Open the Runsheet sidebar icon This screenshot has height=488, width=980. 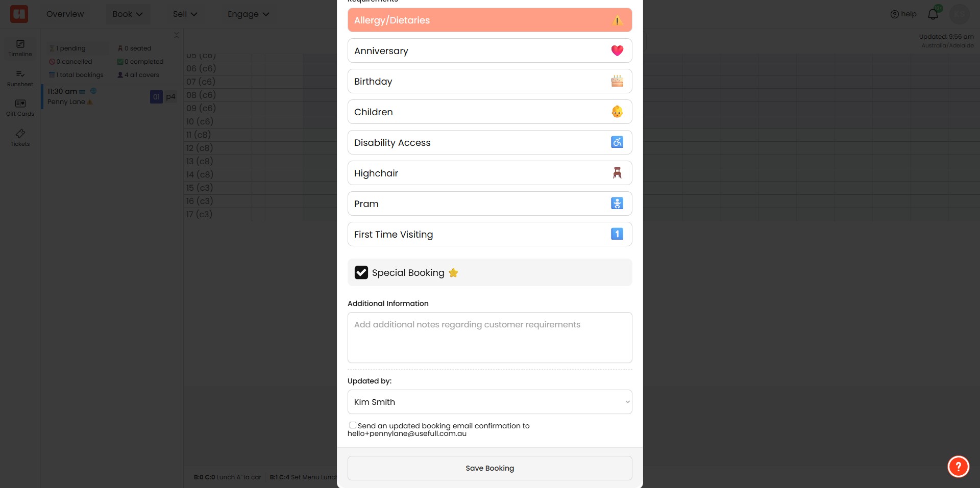(x=20, y=79)
